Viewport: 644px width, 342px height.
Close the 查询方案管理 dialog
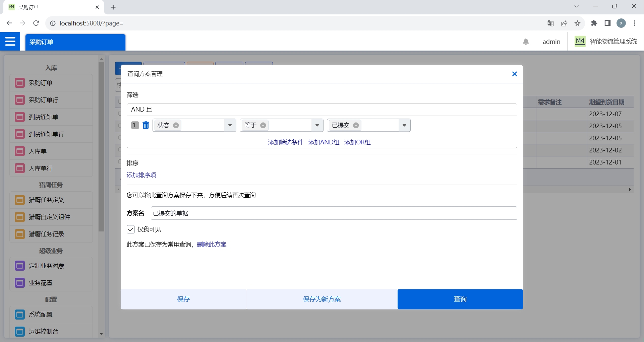(515, 74)
